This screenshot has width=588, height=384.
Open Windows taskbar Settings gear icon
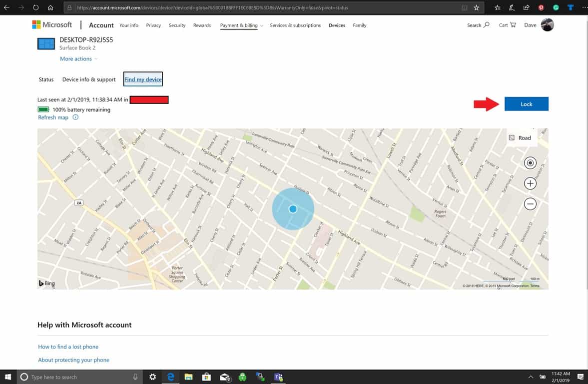coord(153,377)
